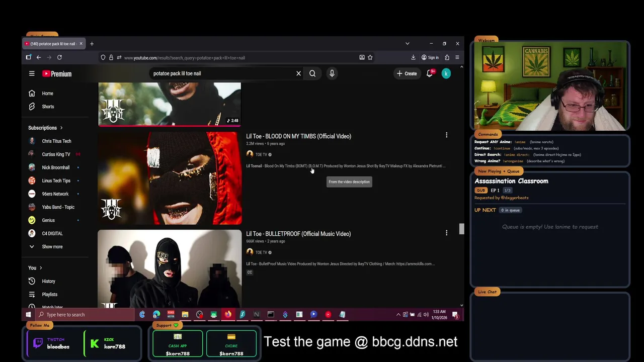Open YouTube notifications bell

pyautogui.click(x=430, y=73)
